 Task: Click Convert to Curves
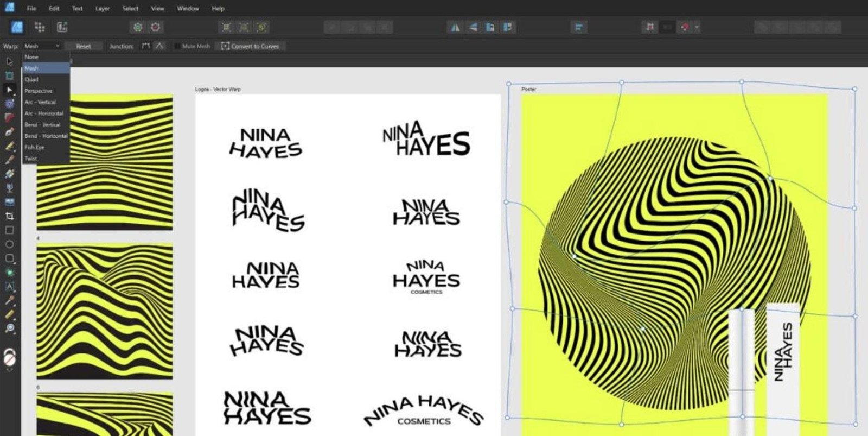pyautogui.click(x=250, y=46)
